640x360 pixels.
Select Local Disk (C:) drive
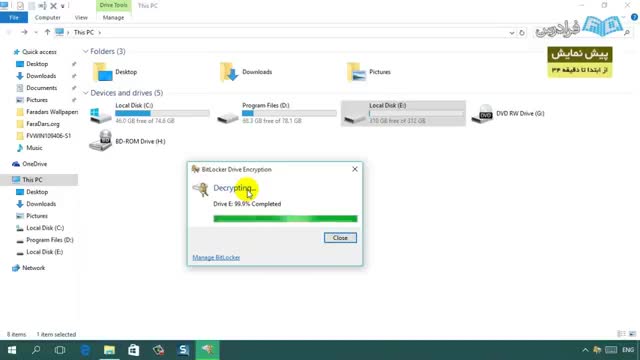149,113
